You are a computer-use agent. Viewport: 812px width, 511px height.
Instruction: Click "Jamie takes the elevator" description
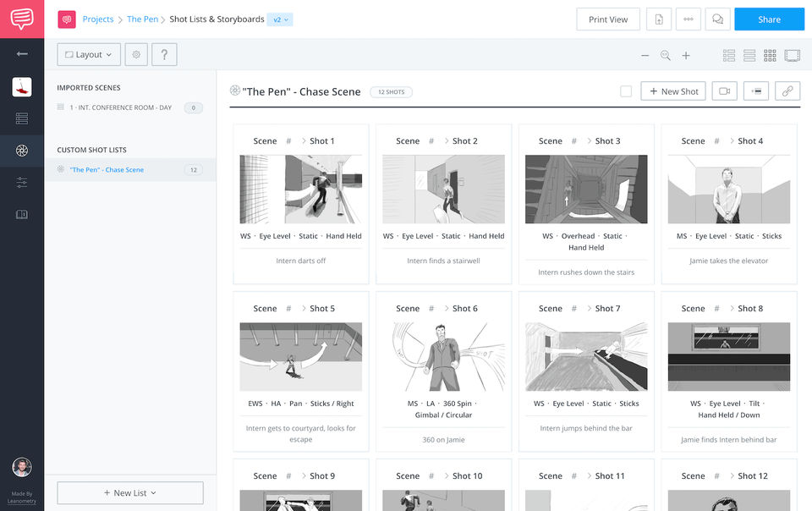coord(728,261)
